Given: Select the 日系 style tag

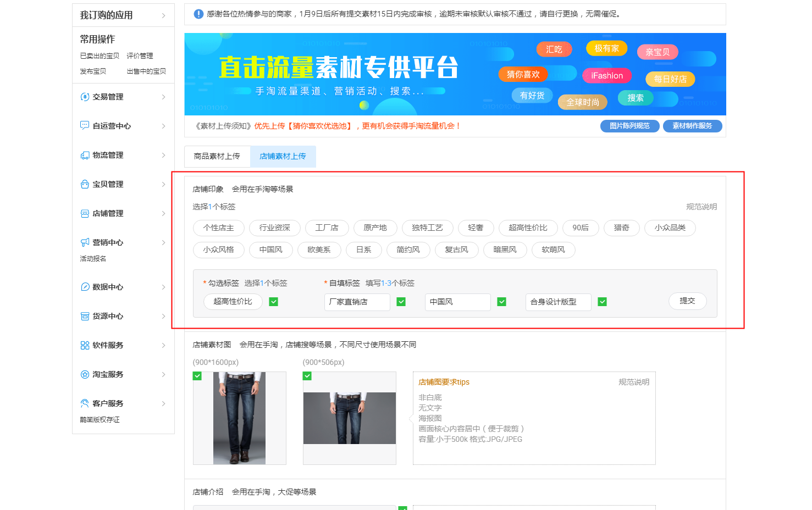Looking at the screenshot, I should (x=363, y=250).
